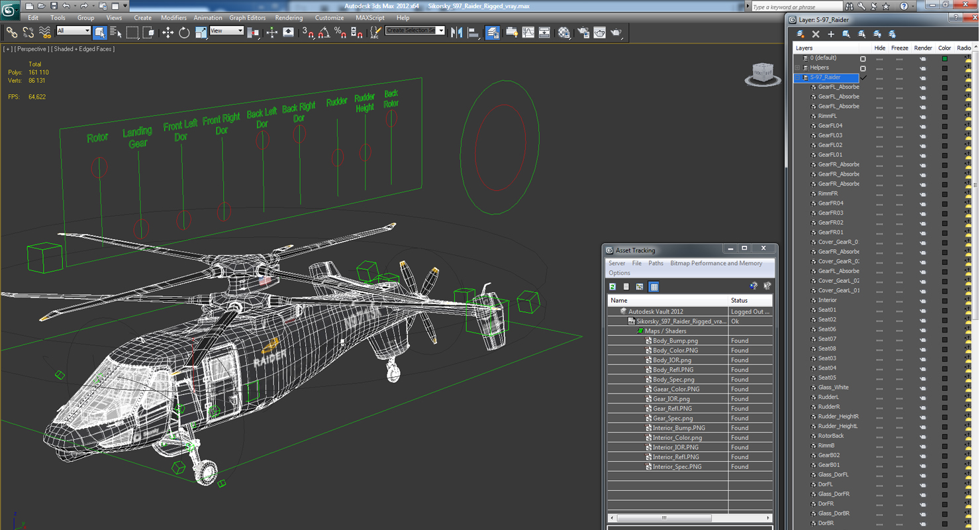Click the Perspective viewport label
Viewport: 980px width, 530px height.
coord(32,49)
